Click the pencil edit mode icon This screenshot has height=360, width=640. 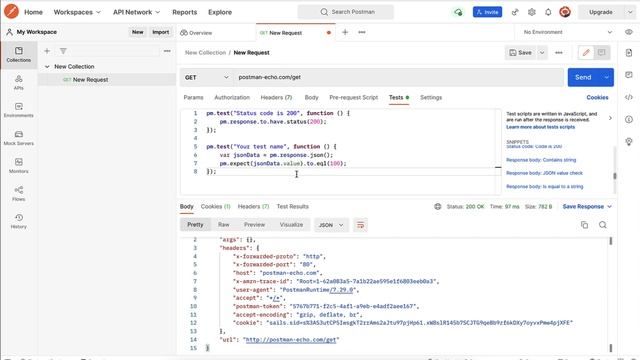586,53
